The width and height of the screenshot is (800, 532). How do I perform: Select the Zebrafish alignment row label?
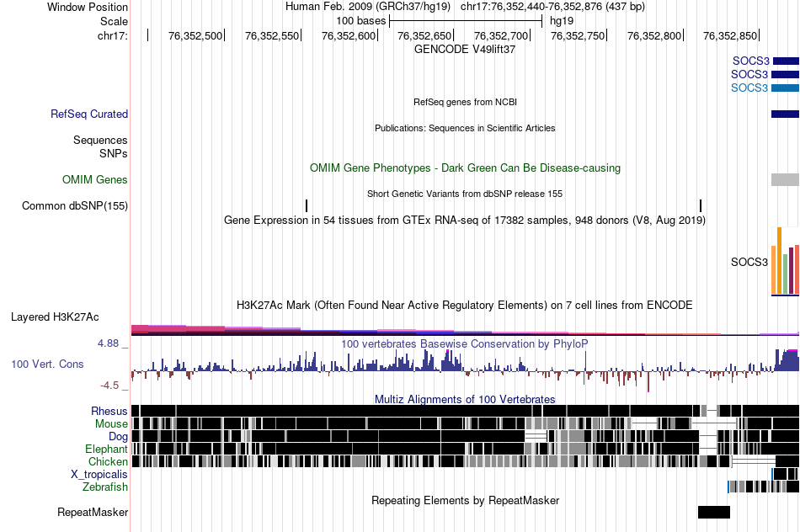105,487
